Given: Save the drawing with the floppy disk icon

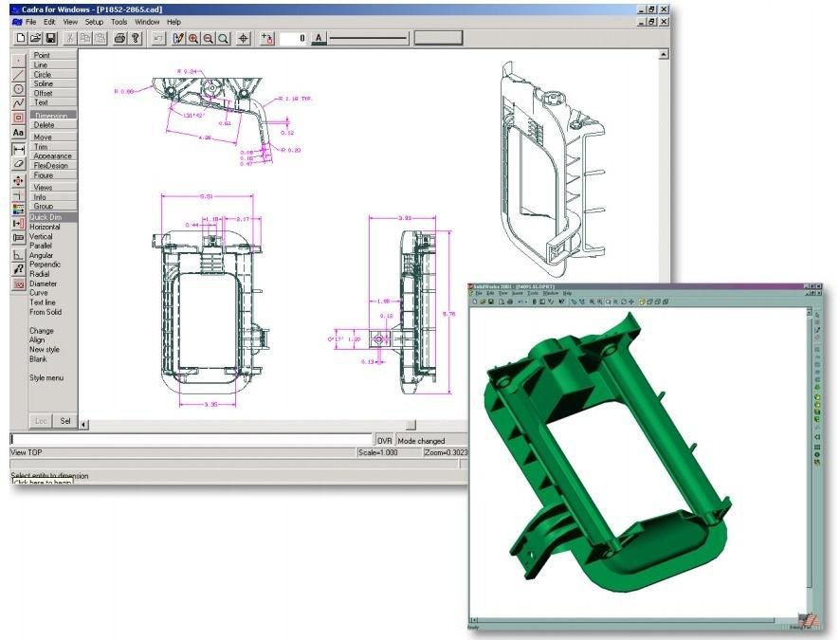Looking at the screenshot, I should pyautogui.click(x=50, y=38).
